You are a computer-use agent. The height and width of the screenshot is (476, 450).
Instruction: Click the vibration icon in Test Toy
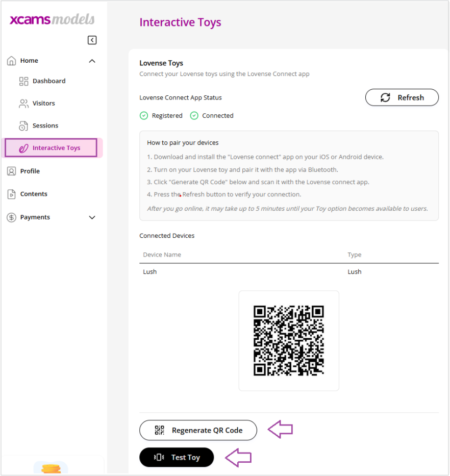(159, 457)
